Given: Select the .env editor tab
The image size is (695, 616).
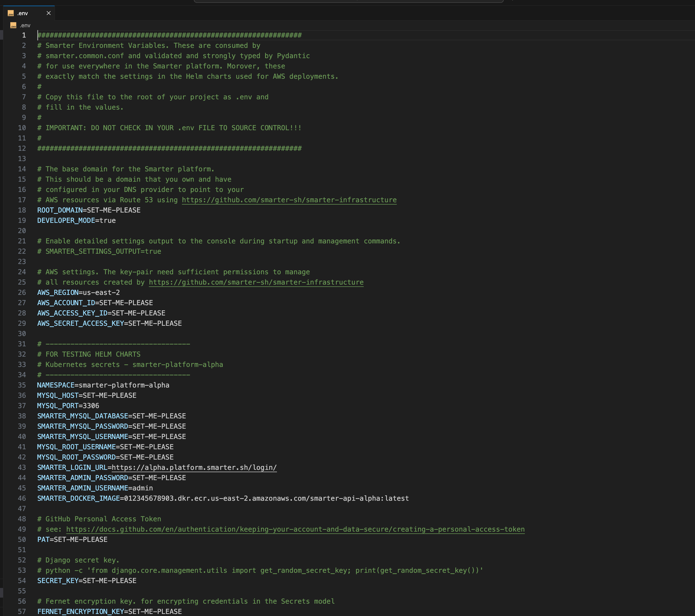Looking at the screenshot, I should [29, 13].
